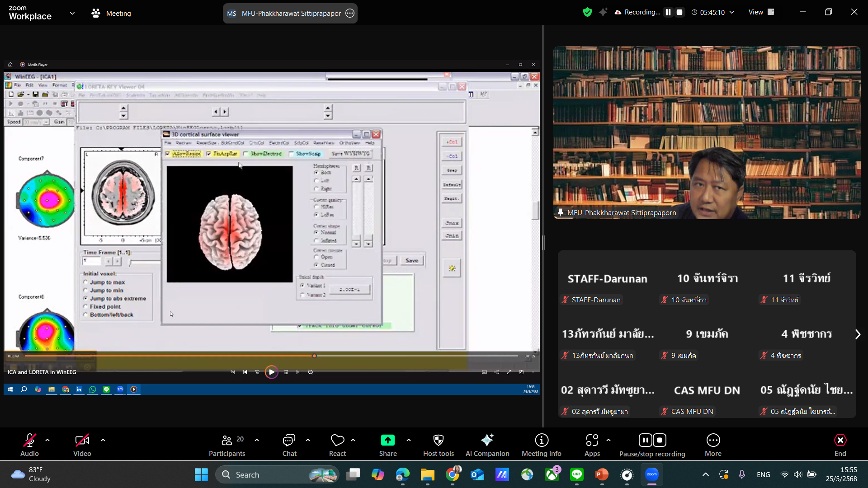
Task: Expand Audio options arrow
Action: pos(47,440)
